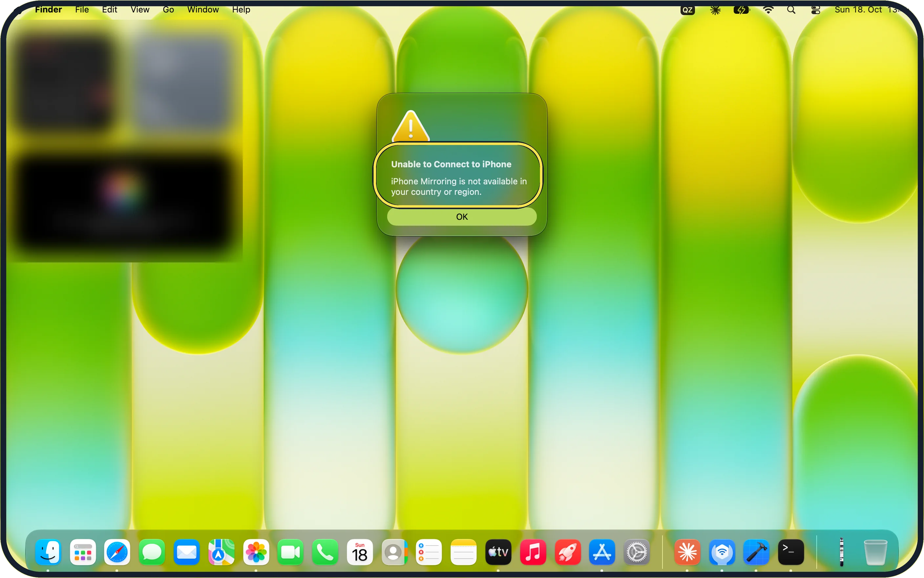924x578 pixels.
Task: Launch FaceTime from the Dock
Action: click(290, 552)
